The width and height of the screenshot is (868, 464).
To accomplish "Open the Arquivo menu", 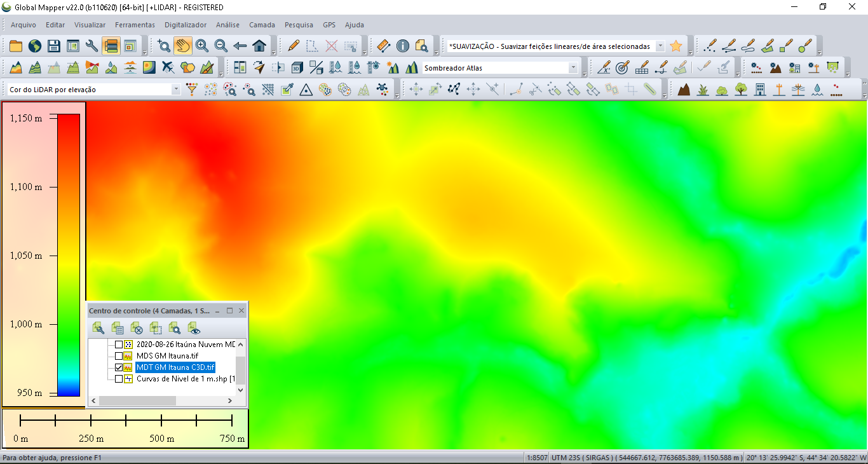I will 24,25.
